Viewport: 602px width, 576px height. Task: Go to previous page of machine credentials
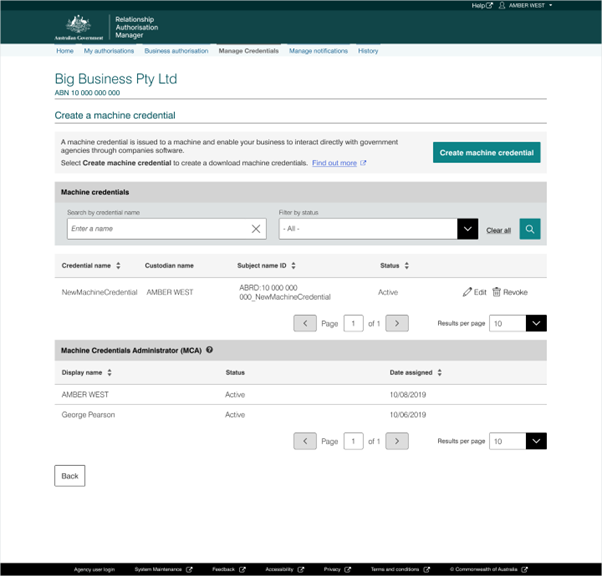click(305, 323)
